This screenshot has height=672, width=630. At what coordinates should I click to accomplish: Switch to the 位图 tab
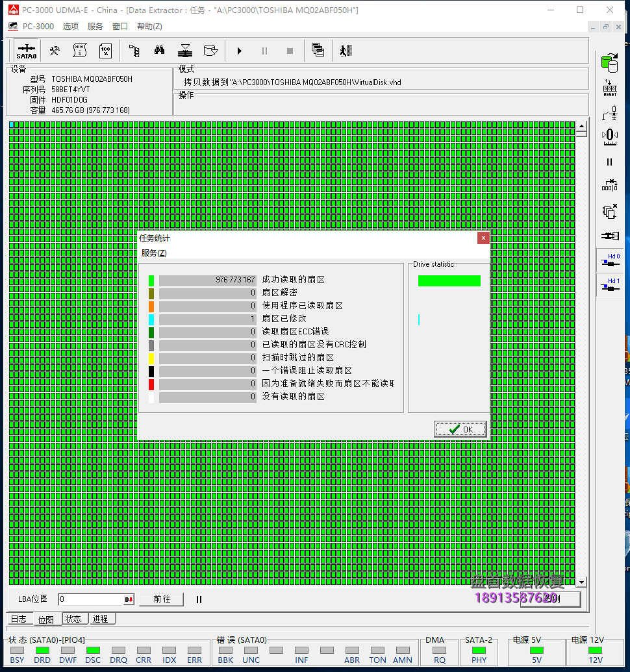46,619
